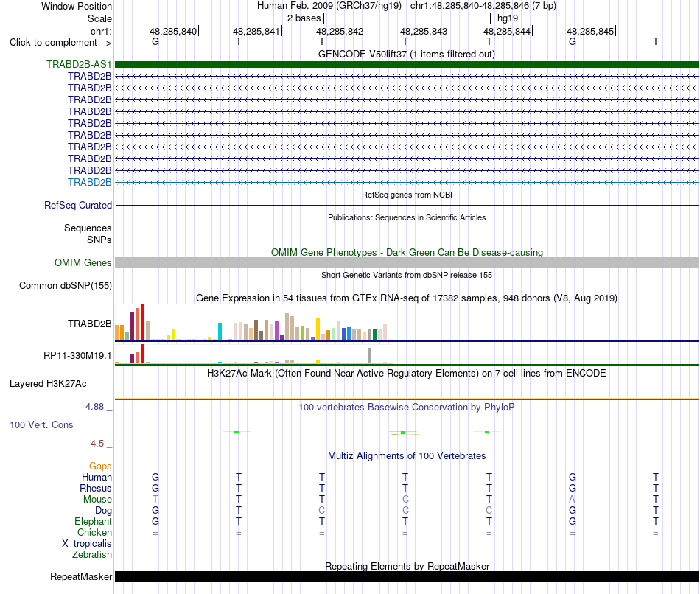
Task: Click the 'Chicken' alignment row label
Action: [94, 532]
